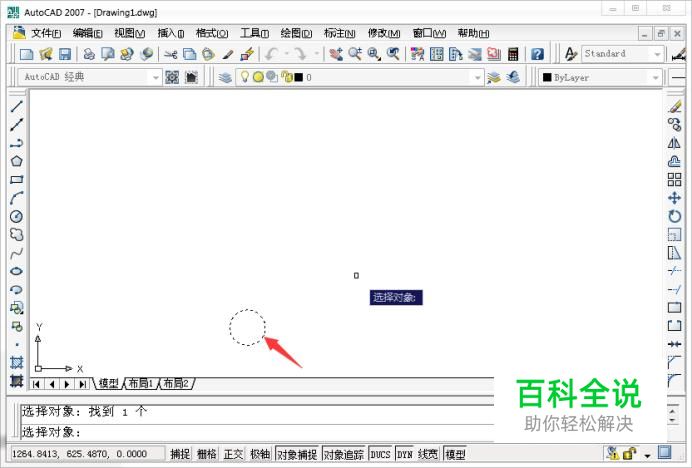The width and height of the screenshot is (692, 468).
Task: Select the Polyline tool
Action: (17, 143)
